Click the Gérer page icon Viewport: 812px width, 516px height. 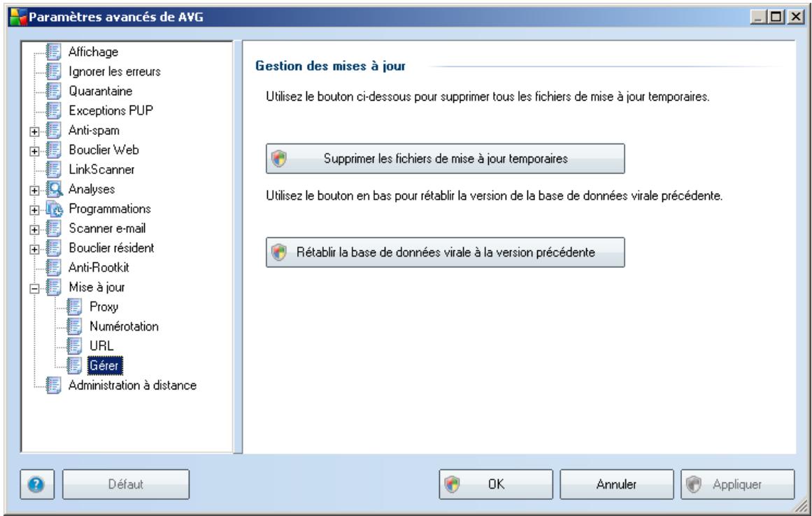[75, 366]
